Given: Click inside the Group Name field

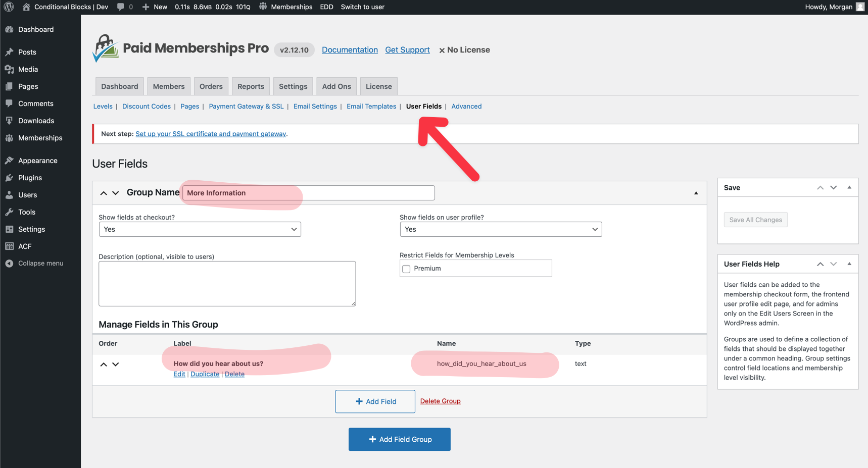Looking at the screenshot, I should [307, 192].
